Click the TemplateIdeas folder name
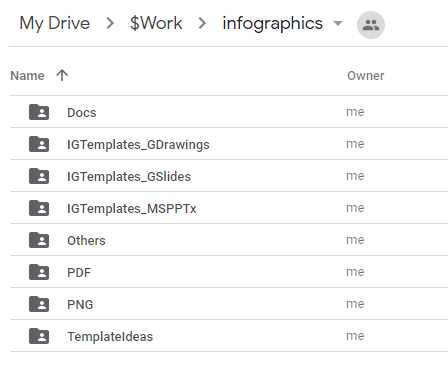448x367 pixels. point(110,337)
